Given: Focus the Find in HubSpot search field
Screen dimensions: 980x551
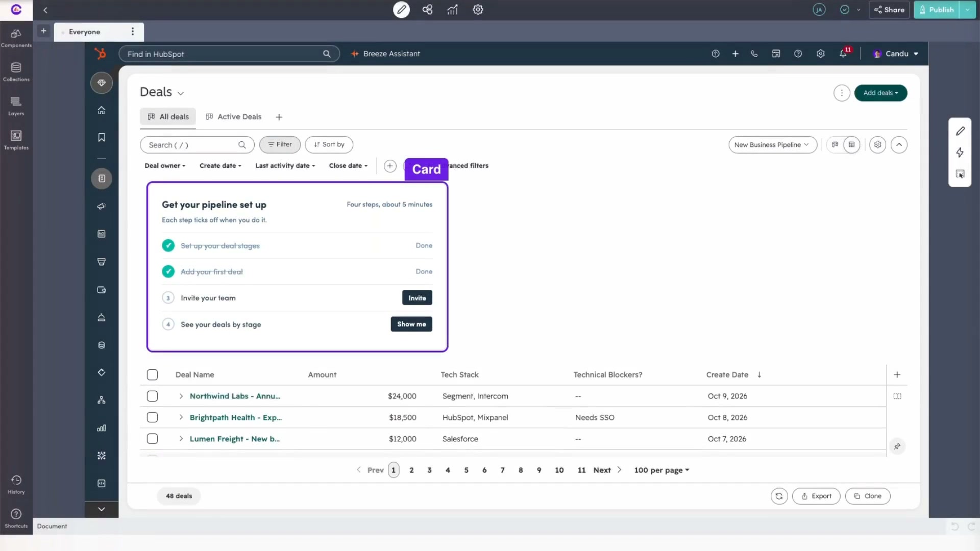Looking at the screenshot, I should (229, 54).
